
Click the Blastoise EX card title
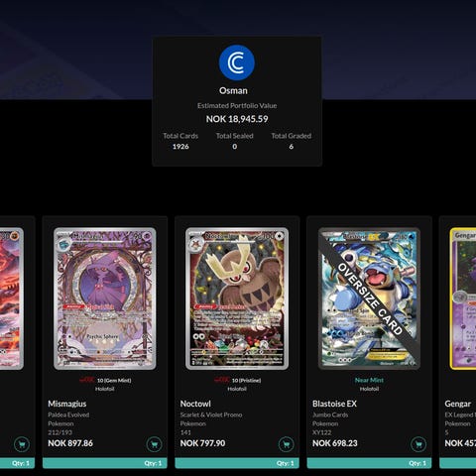point(334,404)
